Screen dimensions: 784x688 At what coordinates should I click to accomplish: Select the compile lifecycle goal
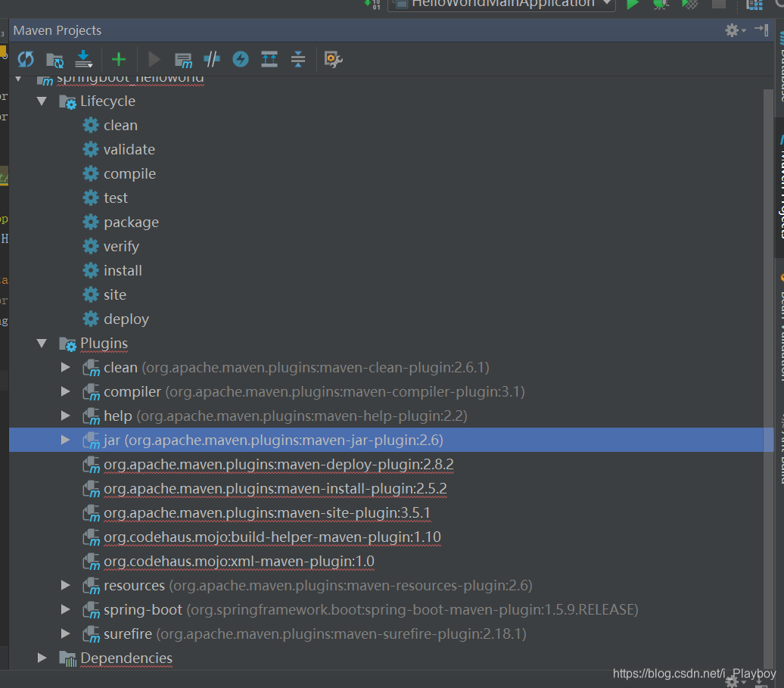129,174
